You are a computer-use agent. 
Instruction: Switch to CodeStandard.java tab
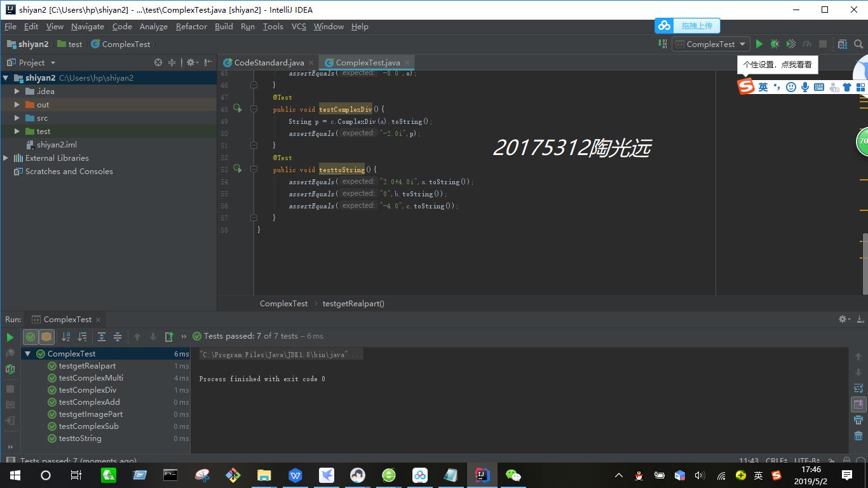[269, 62]
